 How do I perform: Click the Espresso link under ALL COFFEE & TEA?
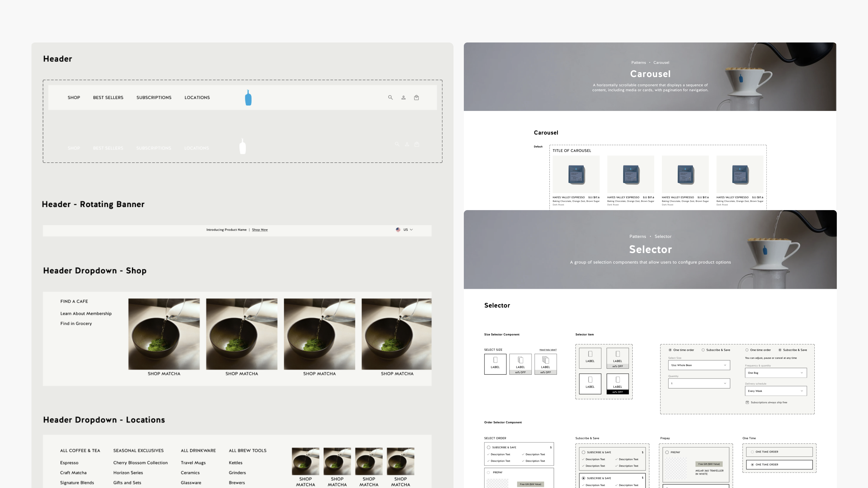[x=69, y=463]
